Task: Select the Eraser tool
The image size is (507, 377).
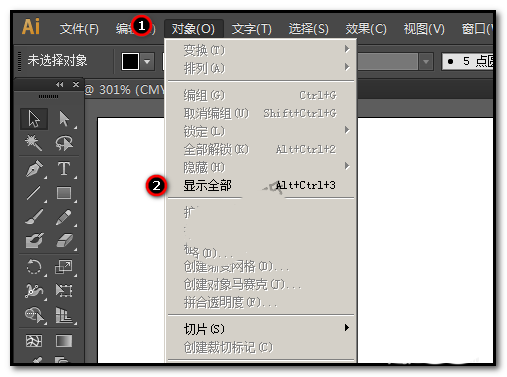Action: (x=64, y=241)
